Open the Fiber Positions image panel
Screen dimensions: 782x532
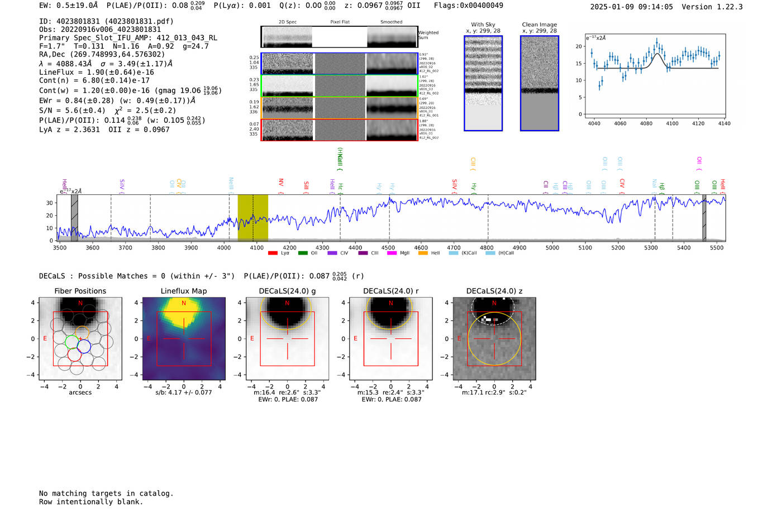[x=80, y=338]
